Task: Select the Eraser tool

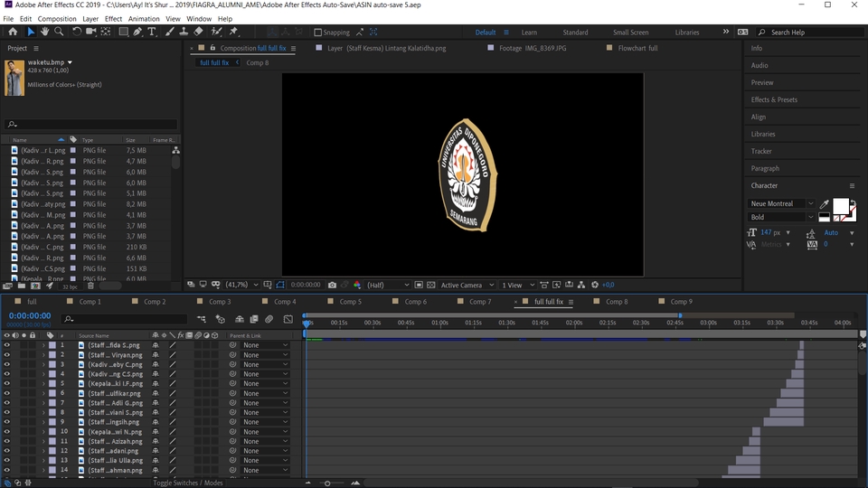Action: point(198,33)
